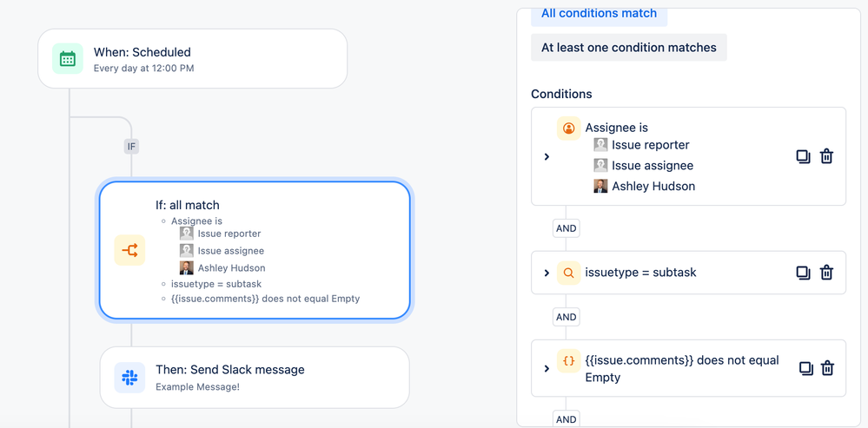
Task: Select the If: all match condition card
Action: [x=254, y=250]
